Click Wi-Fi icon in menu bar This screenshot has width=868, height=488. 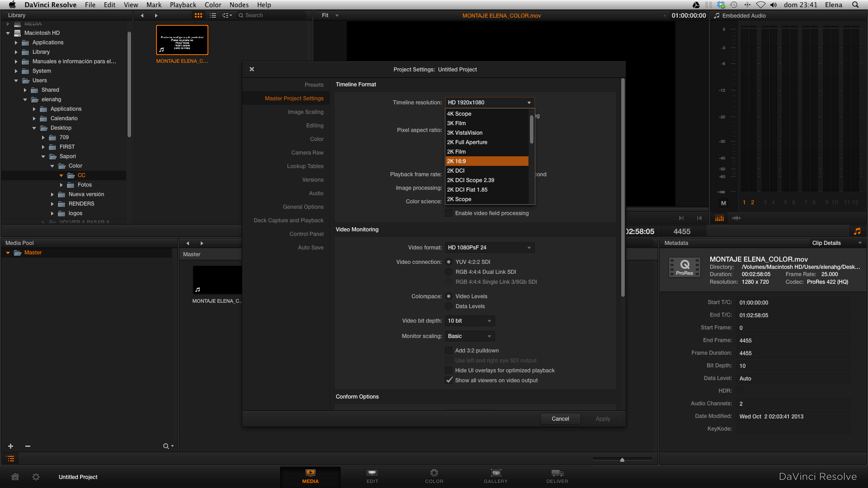click(760, 5)
